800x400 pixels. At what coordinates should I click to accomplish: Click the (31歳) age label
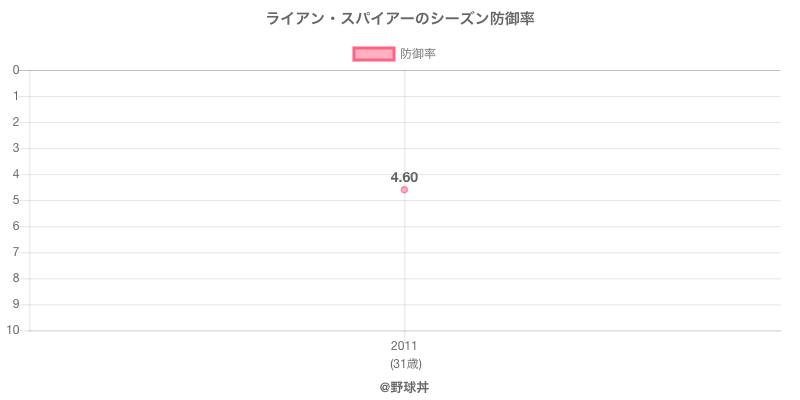click(405, 364)
